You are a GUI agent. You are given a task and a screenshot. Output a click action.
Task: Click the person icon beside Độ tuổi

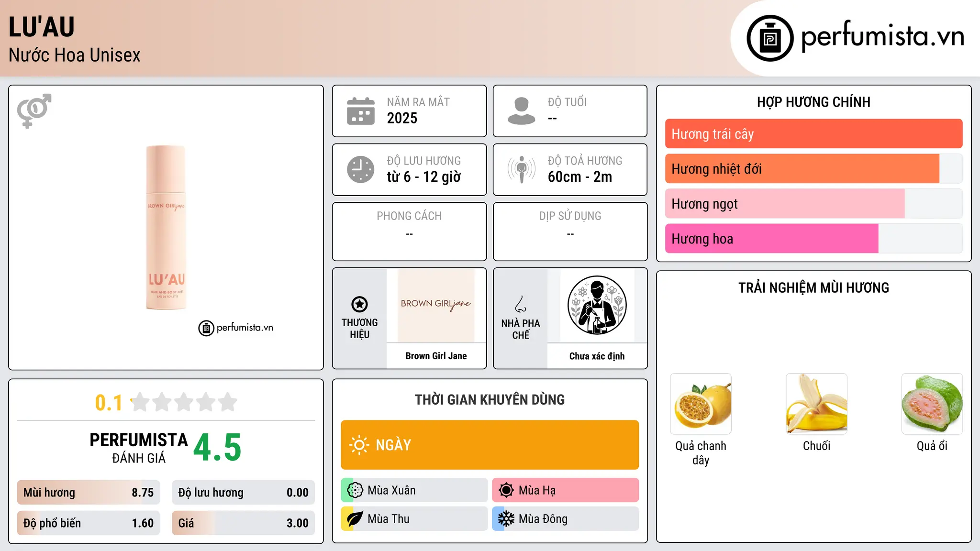(x=522, y=111)
